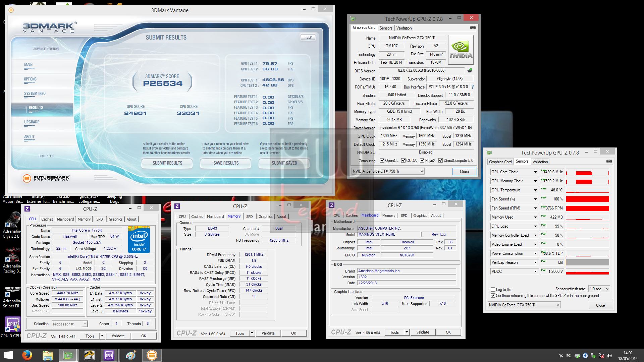The width and height of the screenshot is (644, 362).
Task: Enable the Log to file checkbox
Action: (493, 290)
